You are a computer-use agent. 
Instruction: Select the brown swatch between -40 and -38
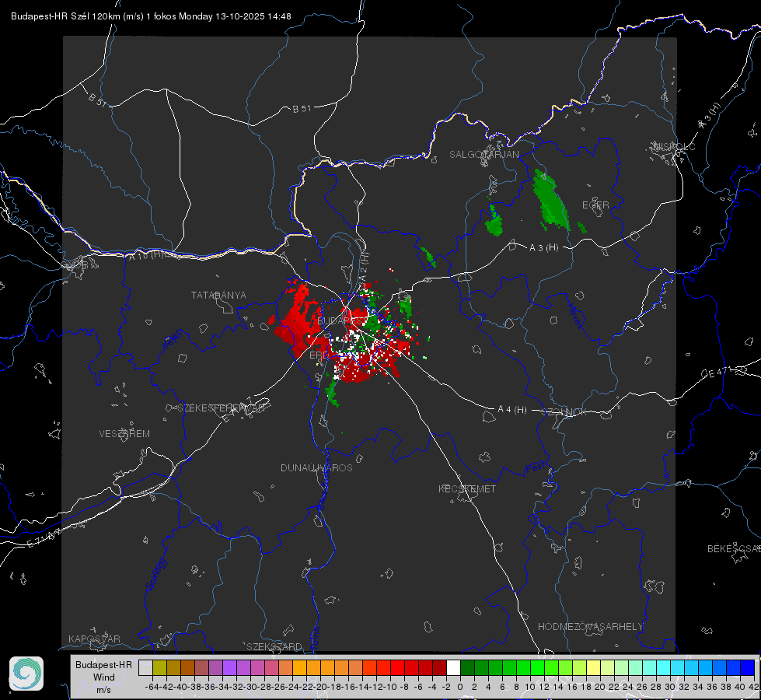click(188, 667)
